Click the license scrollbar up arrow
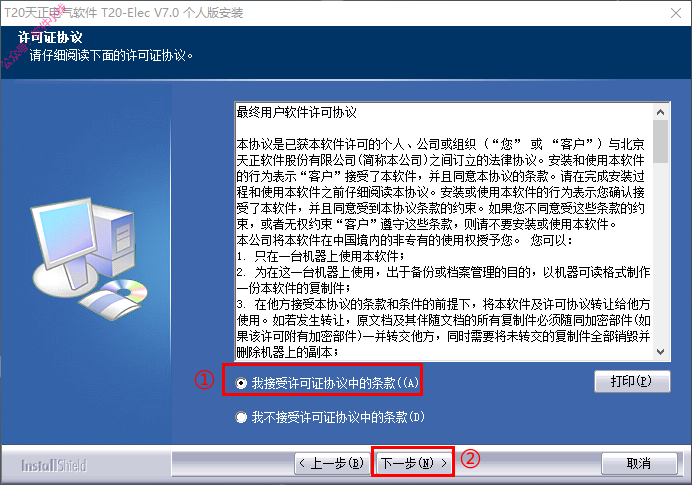The image size is (692, 485). tap(661, 112)
